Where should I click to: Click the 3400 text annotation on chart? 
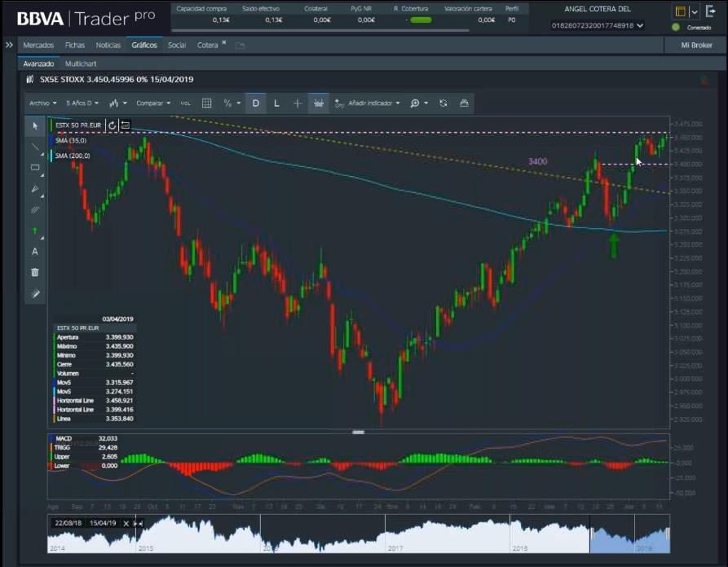click(537, 161)
